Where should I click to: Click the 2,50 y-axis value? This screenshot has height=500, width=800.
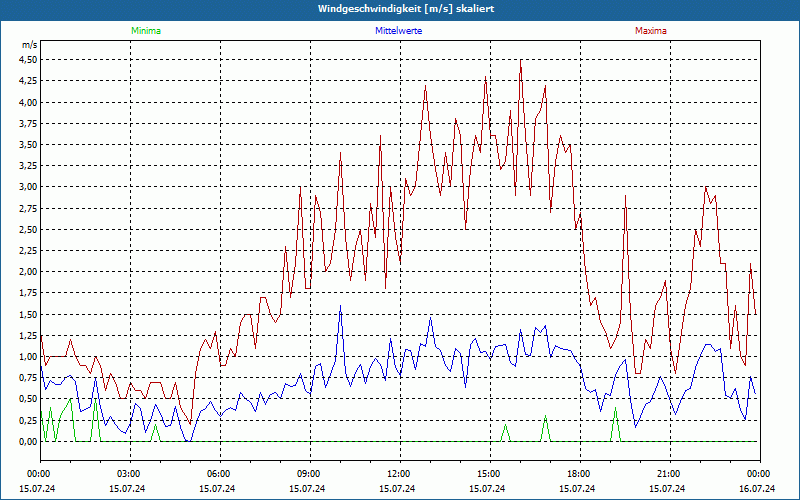28,230
